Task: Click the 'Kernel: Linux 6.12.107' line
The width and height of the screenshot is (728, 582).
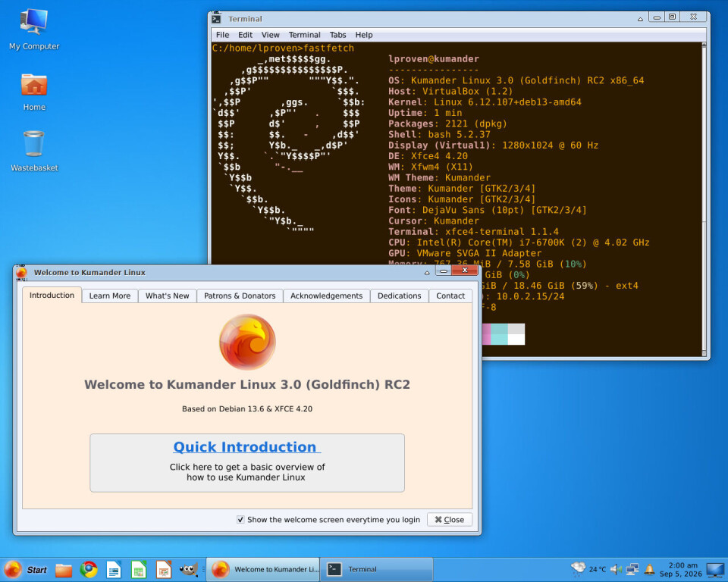Action: tap(485, 102)
